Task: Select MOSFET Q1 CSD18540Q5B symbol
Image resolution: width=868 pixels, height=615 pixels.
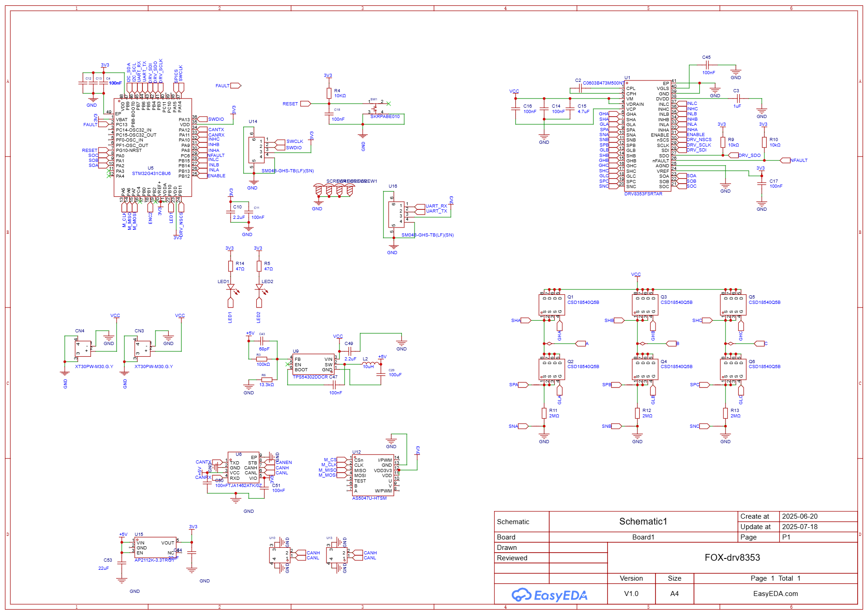Action: click(x=552, y=305)
